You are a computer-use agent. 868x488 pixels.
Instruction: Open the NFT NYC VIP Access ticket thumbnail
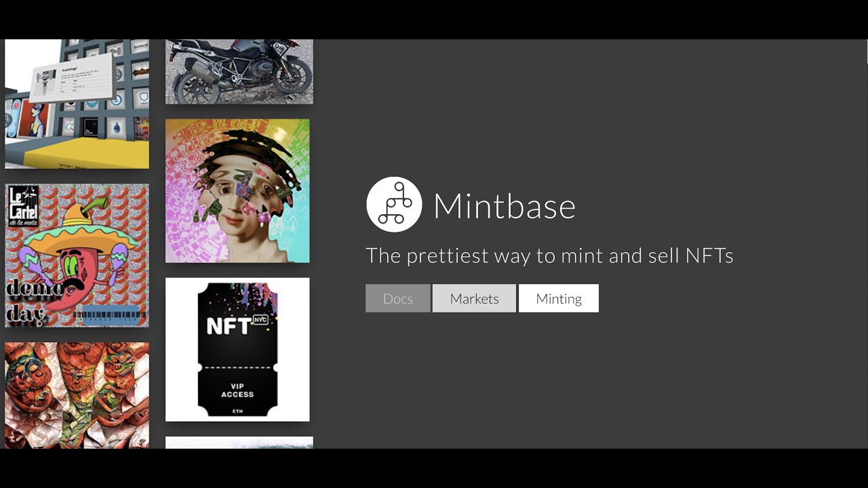point(237,350)
